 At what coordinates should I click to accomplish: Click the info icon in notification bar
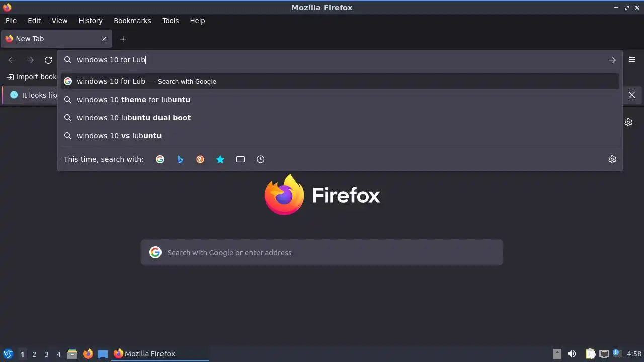(x=14, y=95)
